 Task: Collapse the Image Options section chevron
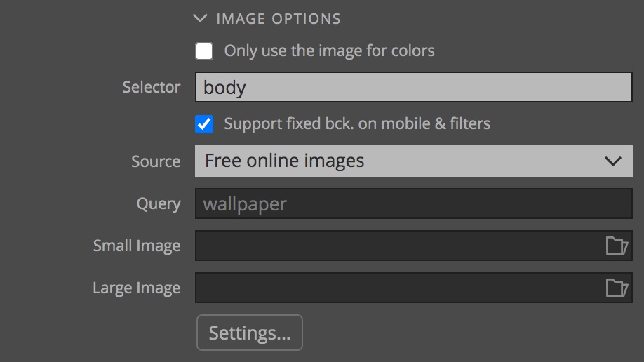(200, 18)
